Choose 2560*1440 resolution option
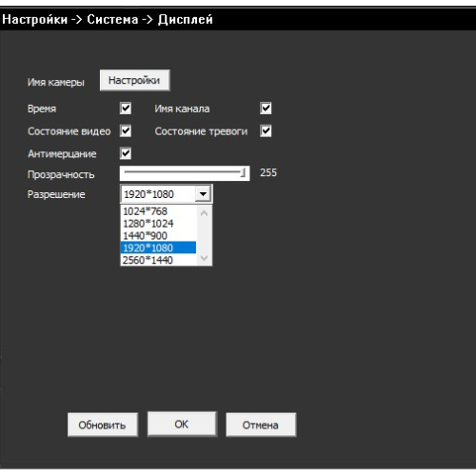 click(x=158, y=260)
